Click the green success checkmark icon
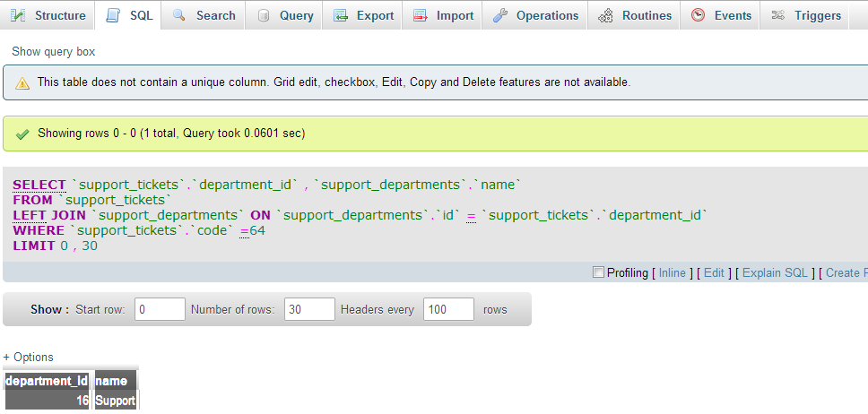This screenshot has height=414, width=868. tap(22, 134)
